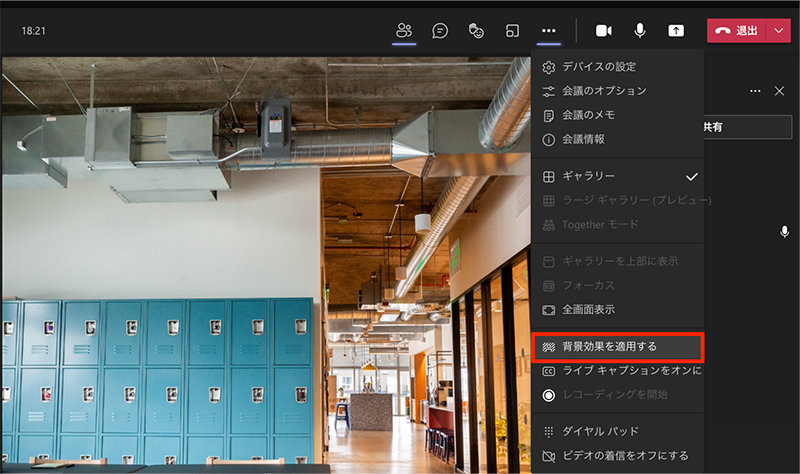Click the fullscreen icon beside 全画面表示
The height and width of the screenshot is (474, 800).
tap(548, 310)
